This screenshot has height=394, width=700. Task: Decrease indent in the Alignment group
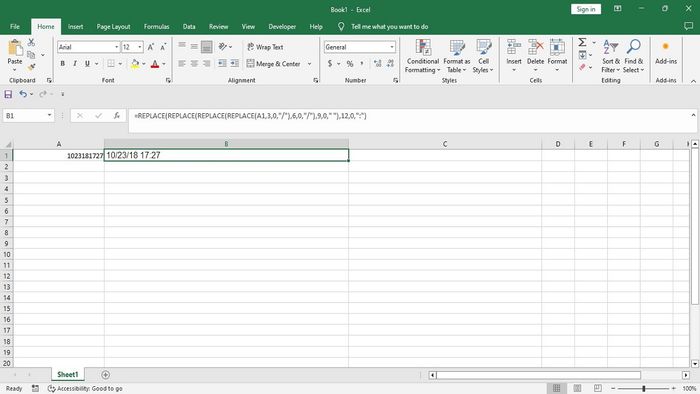(222, 64)
